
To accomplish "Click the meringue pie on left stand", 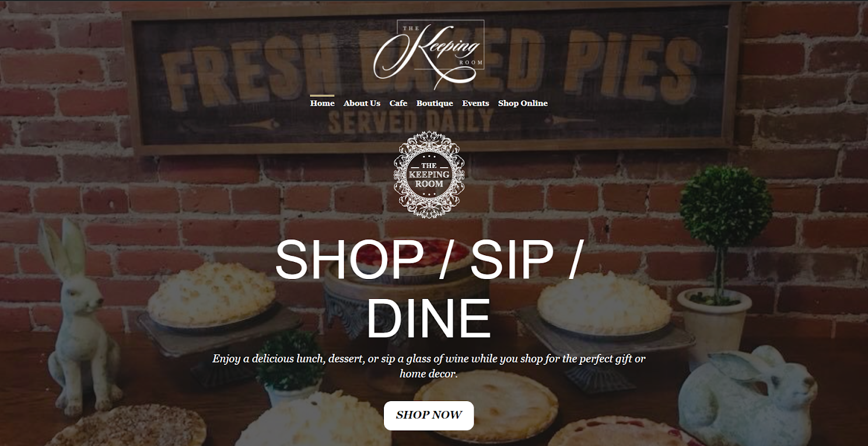I will pos(211,295).
